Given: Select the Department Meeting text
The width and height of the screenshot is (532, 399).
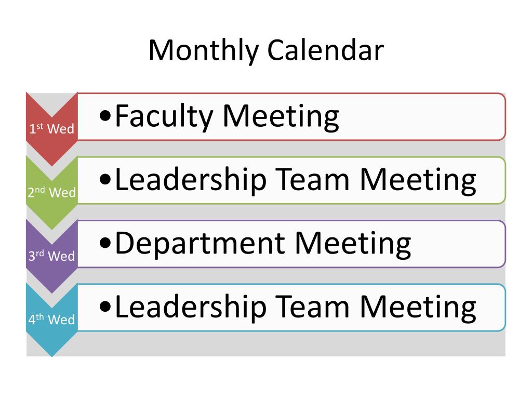Looking at the screenshot, I should tap(263, 244).
